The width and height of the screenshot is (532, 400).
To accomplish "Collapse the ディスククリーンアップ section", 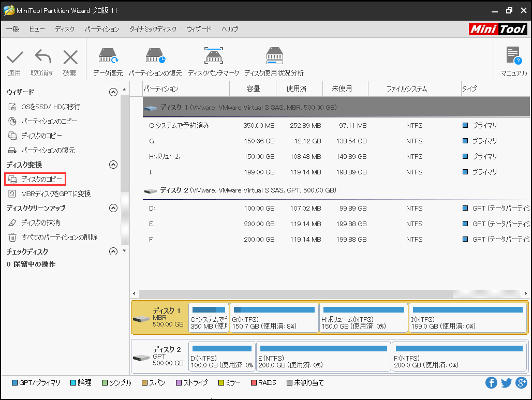I will click(x=113, y=208).
